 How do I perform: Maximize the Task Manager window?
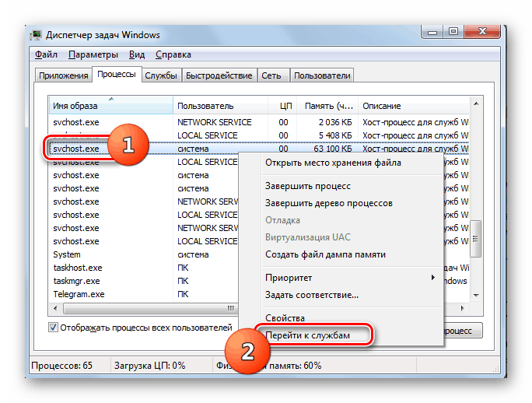coord(453,32)
